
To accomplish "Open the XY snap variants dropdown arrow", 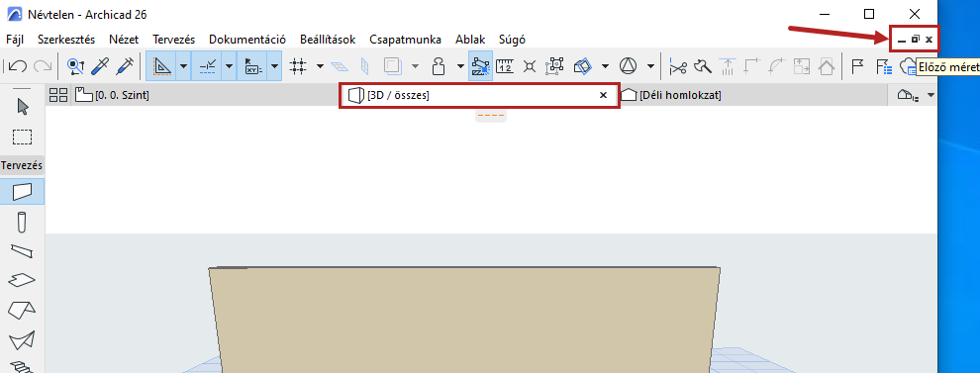I will 274,65.
